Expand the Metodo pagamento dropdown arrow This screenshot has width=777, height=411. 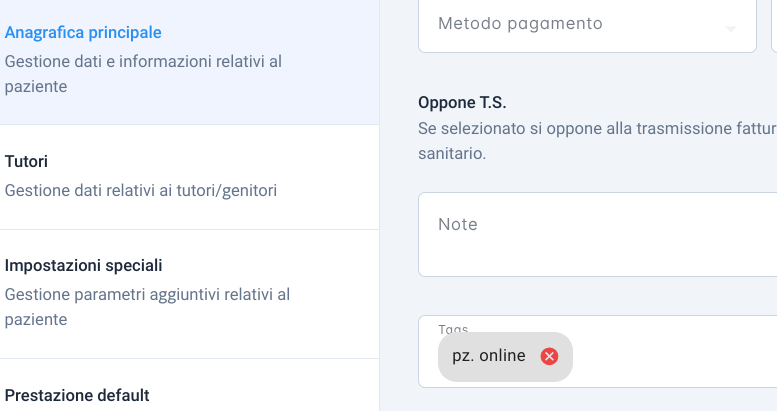coord(730,29)
